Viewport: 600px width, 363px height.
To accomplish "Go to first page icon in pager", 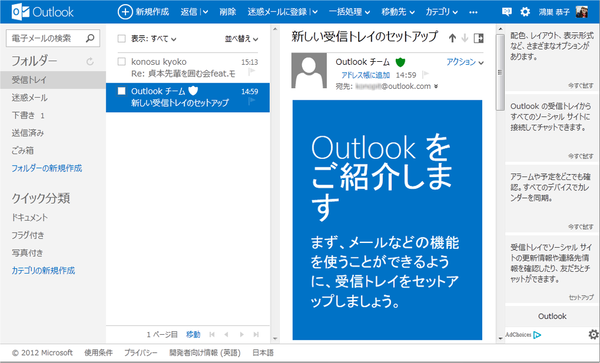I will (x=212, y=335).
